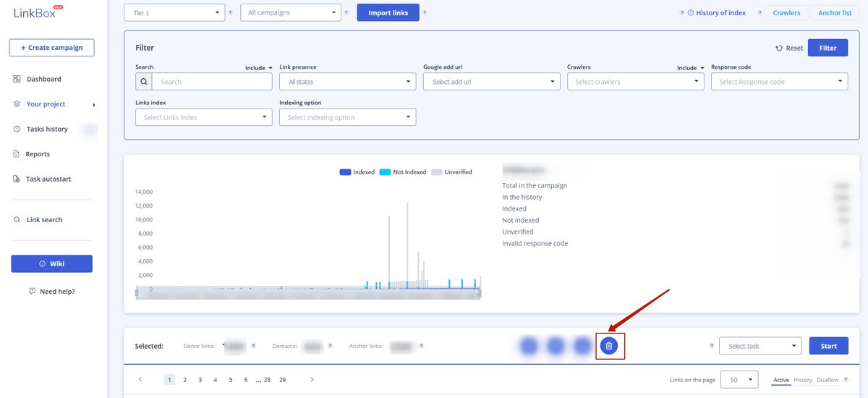
Task: Click help icon next to Disallow tab
Action: pos(846,379)
